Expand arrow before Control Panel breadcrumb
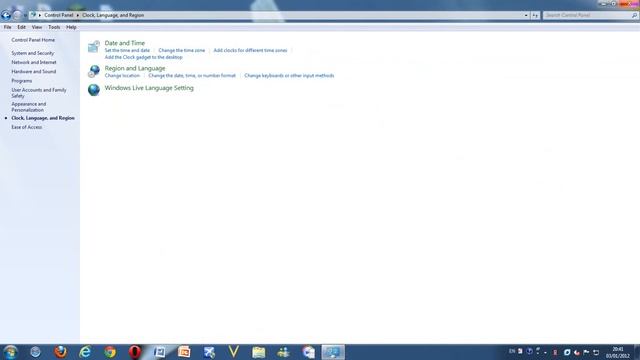The height and width of the screenshot is (360, 640). click(x=40, y=15)
